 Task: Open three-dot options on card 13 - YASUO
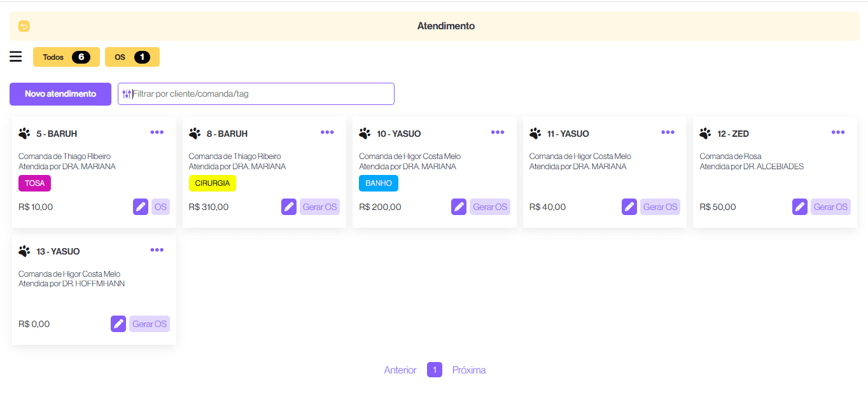click(157, 250)
